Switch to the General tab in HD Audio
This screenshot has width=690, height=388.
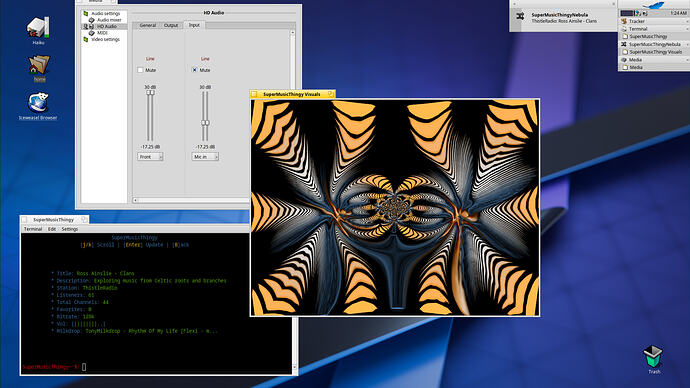tap(148, 26)
